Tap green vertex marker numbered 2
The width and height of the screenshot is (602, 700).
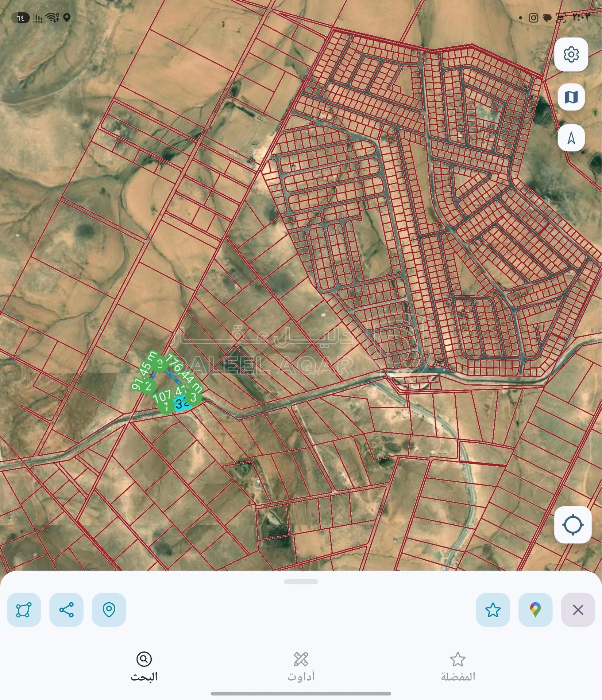[148, 386]
